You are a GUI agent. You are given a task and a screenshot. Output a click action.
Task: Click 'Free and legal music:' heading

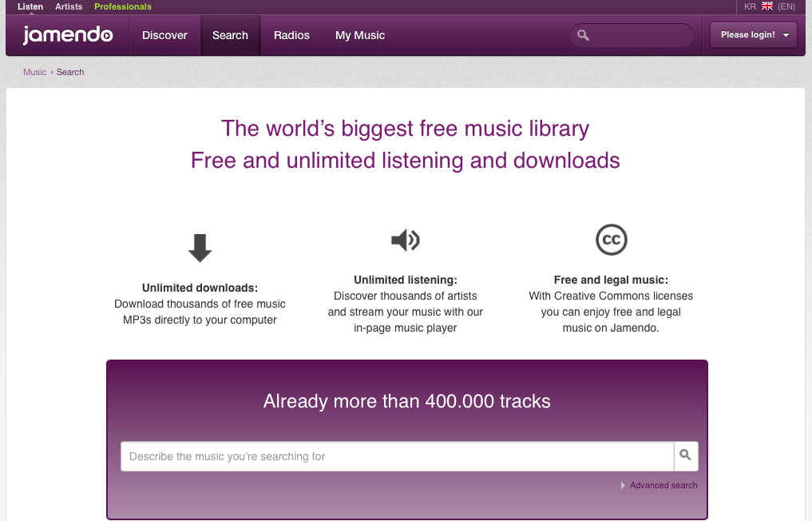611,280
